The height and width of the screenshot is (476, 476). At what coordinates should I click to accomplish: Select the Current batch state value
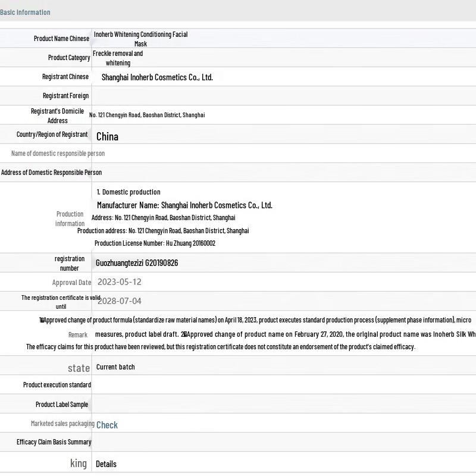point(115,367)
